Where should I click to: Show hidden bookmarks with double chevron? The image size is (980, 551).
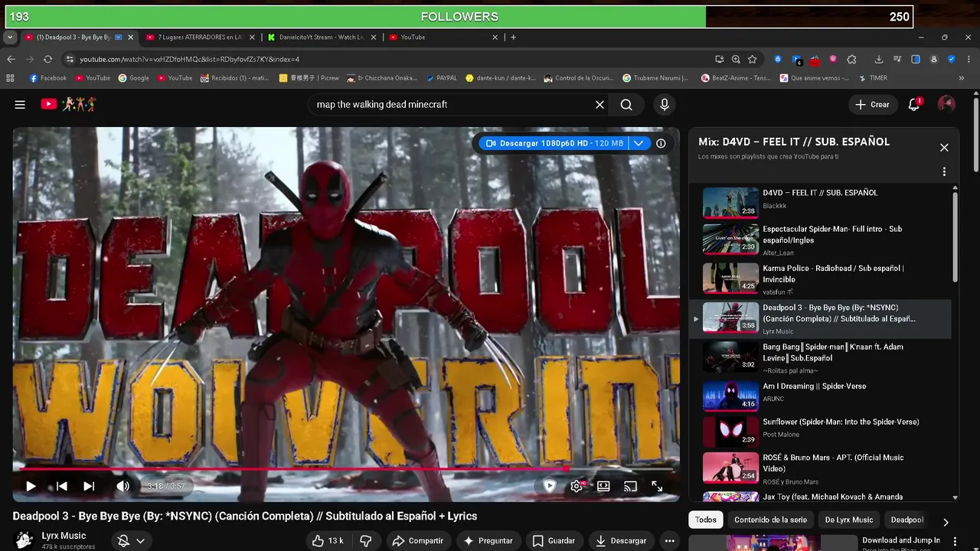(962, 78)
